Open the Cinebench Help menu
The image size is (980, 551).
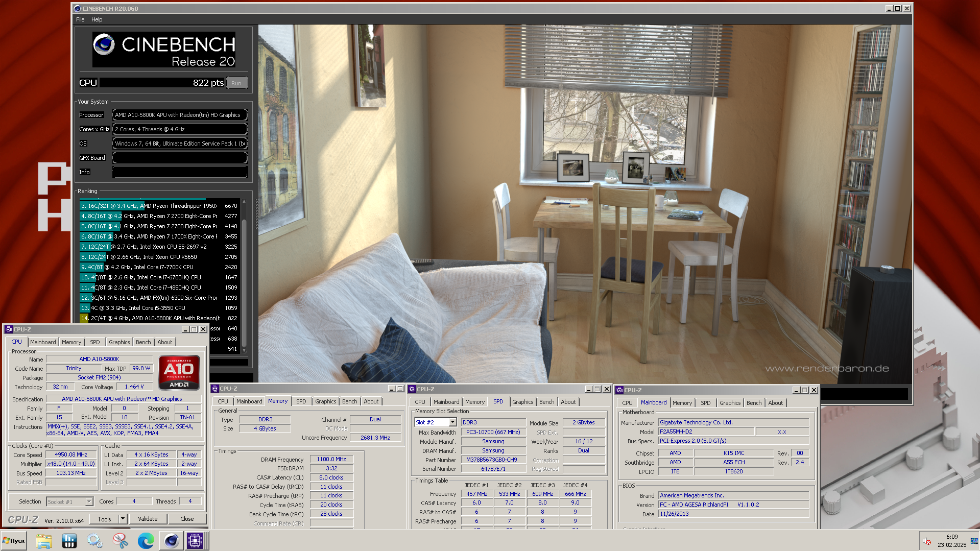[97, 19]
